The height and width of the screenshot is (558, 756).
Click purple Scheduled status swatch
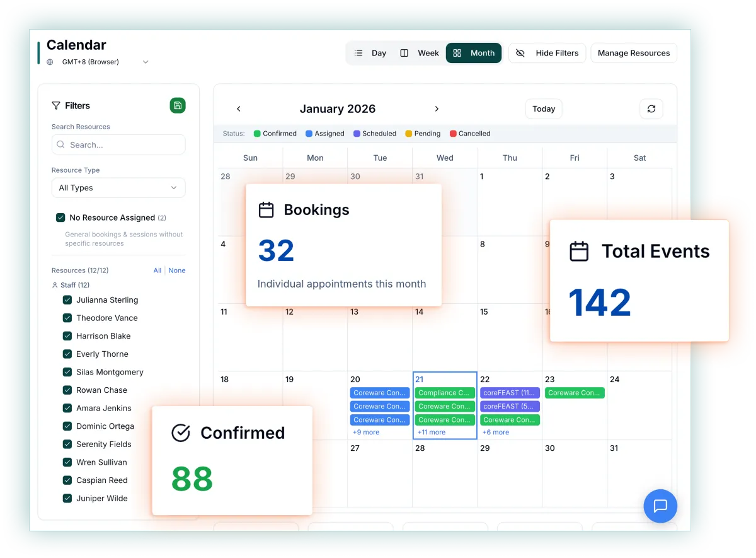pyautogui.click(x=357, y=134)
